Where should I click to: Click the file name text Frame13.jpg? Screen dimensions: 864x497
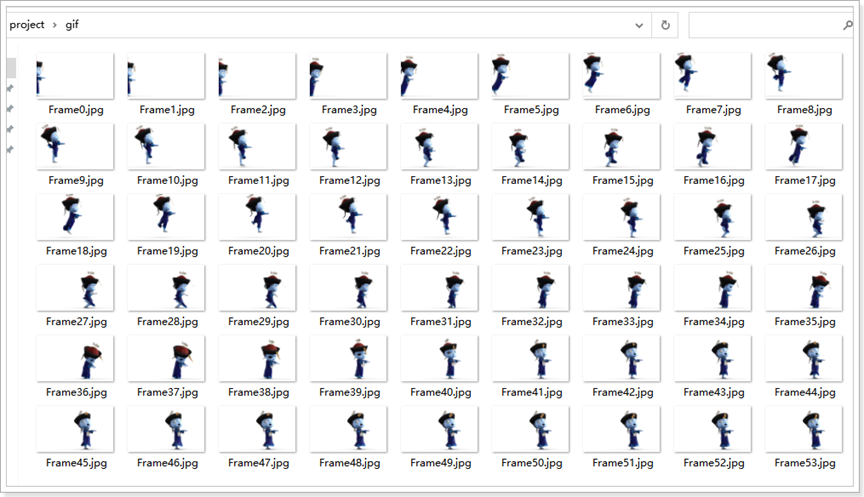click(x=441, y=181)
